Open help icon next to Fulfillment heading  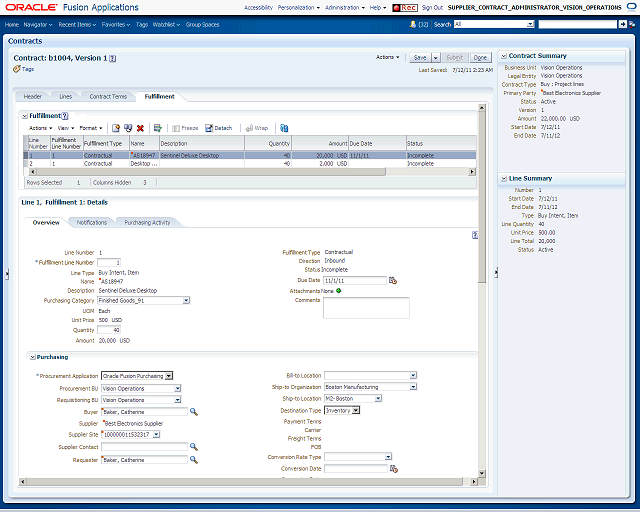click(x=64, y=116)
